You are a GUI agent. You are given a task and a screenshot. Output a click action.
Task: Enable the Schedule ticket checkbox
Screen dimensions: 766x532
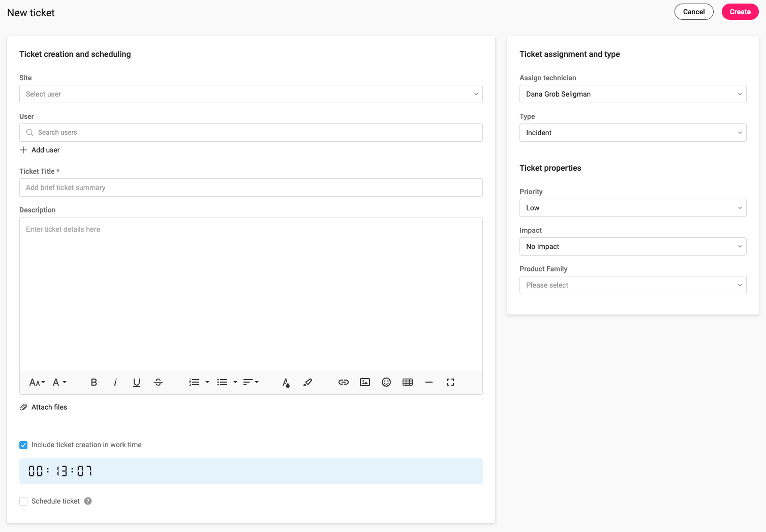click(x=23, y=502)
